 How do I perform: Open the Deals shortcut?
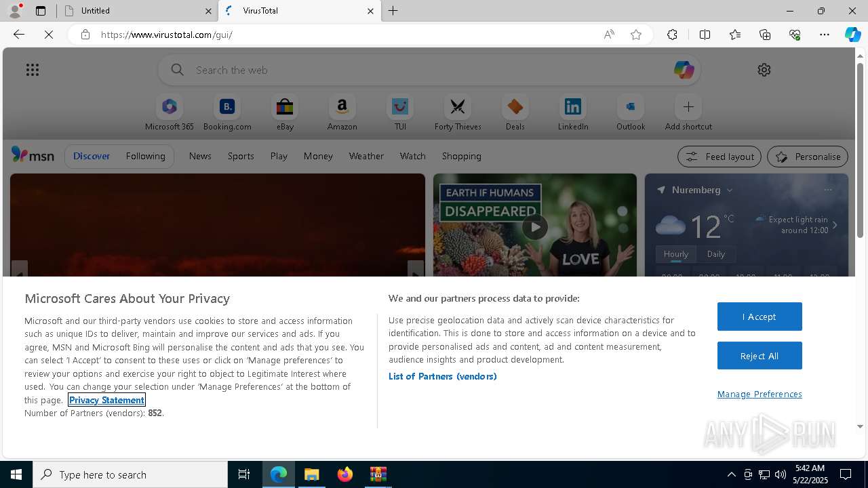tap(515, 113)
